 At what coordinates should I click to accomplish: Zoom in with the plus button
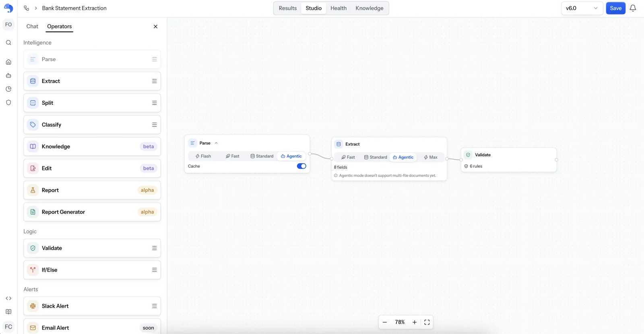[415, 322]
